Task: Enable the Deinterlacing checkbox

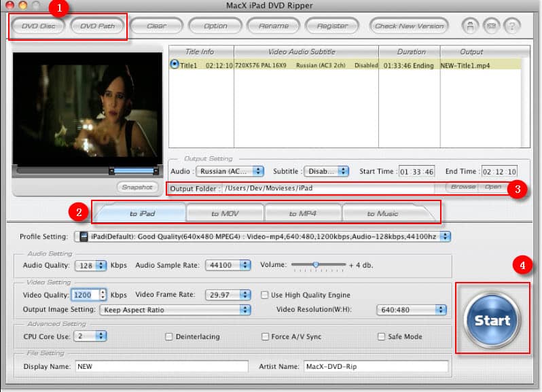Action: click(168, 336)
